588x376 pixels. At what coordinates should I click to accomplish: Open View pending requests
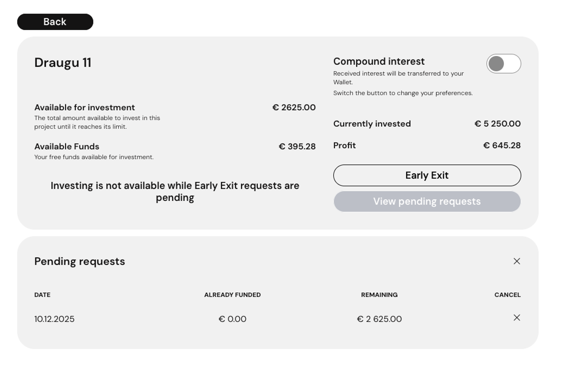[x=427, y=201]
